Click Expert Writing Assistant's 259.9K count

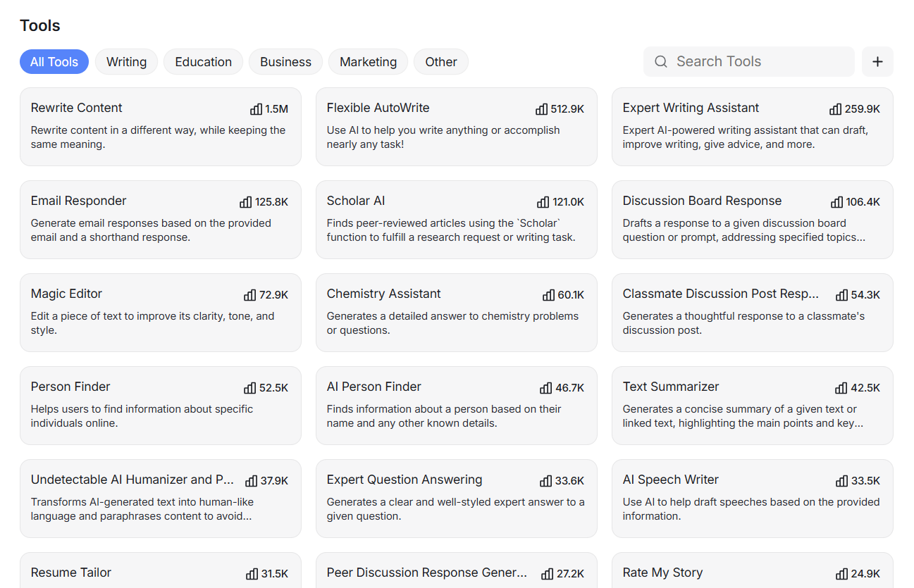pyautogui.click(x=863, y=109)
